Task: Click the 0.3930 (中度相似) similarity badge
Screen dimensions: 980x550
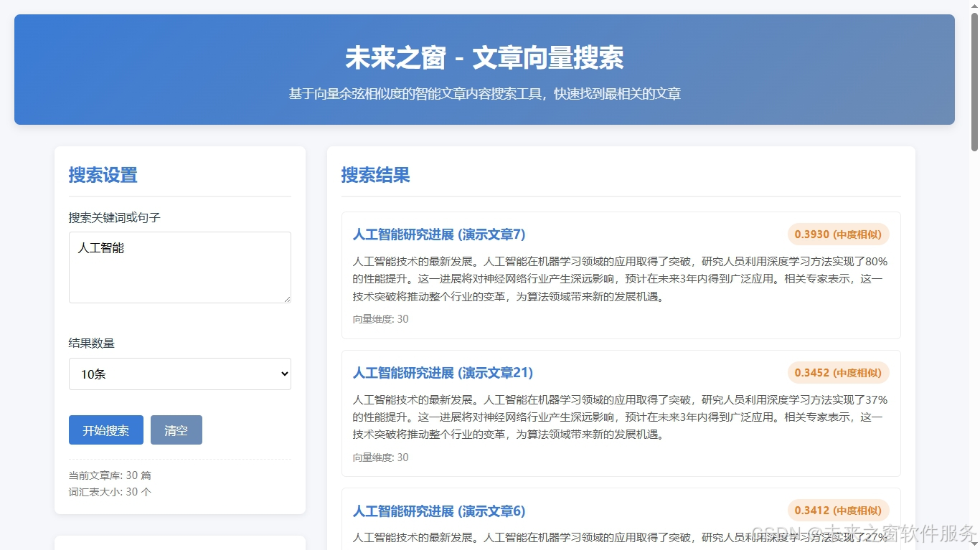Action: coord(838,234)
